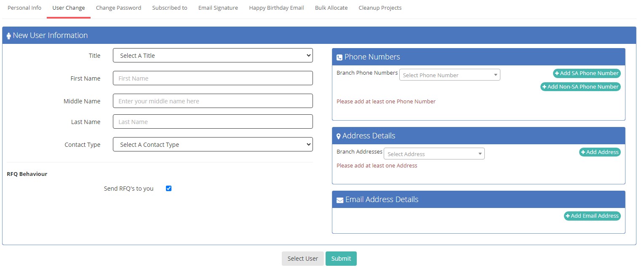
Task: Open the Select A Title dropdown
Action: (213, 55)
